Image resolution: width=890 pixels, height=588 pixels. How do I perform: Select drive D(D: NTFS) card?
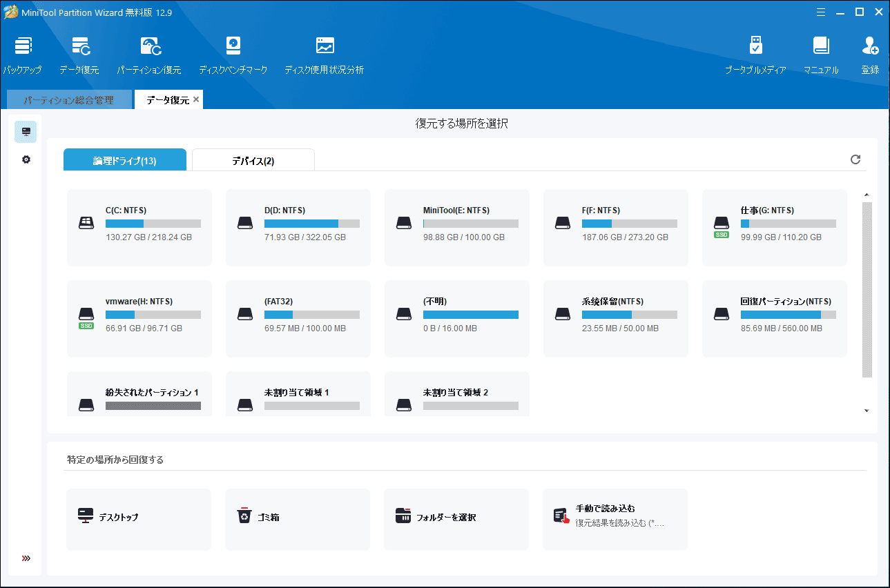click(298, 228)
